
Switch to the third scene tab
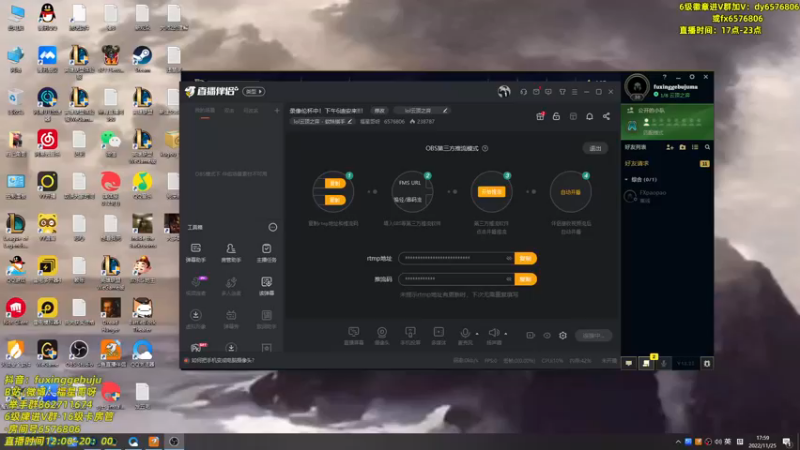(x=251, y=111)
